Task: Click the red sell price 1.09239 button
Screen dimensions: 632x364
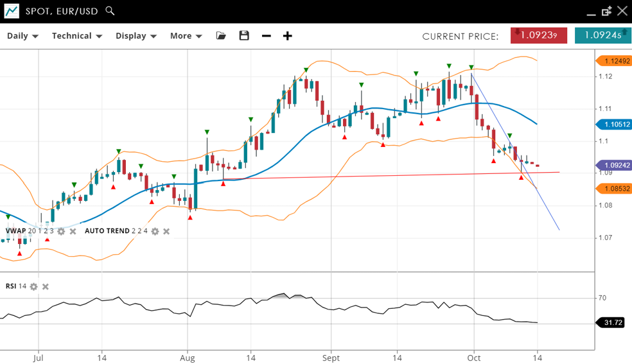Action: click(538, 36)
